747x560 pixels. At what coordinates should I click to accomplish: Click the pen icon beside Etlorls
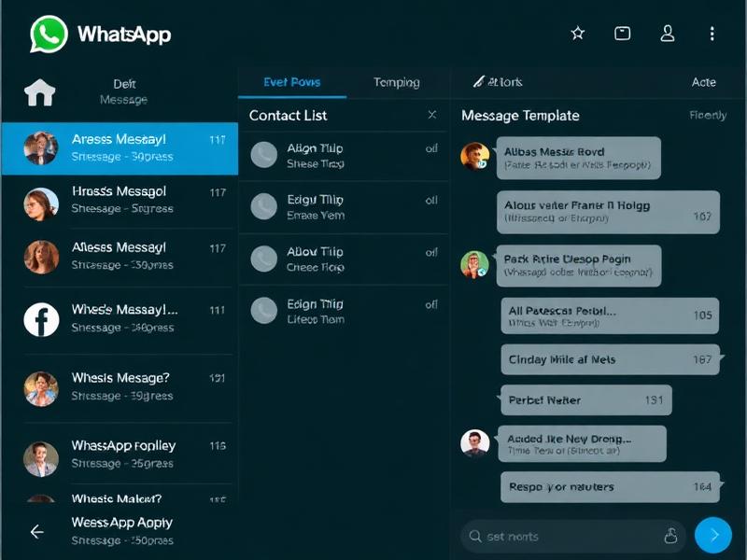[478, 82]
